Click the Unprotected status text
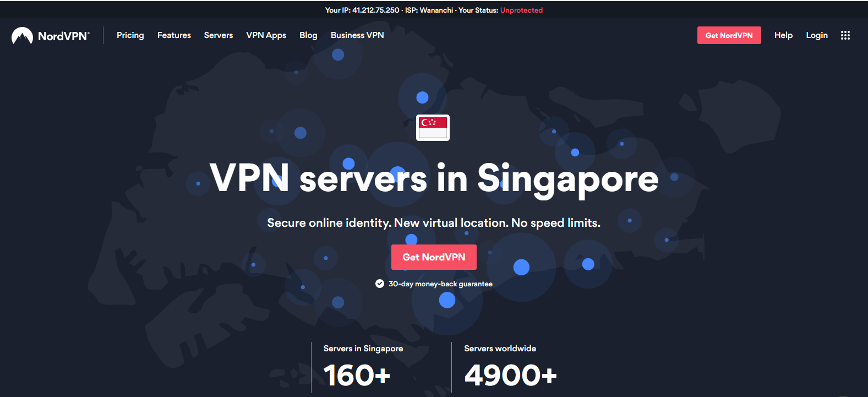Screen dimensions: 868x397 coord(521,10)
